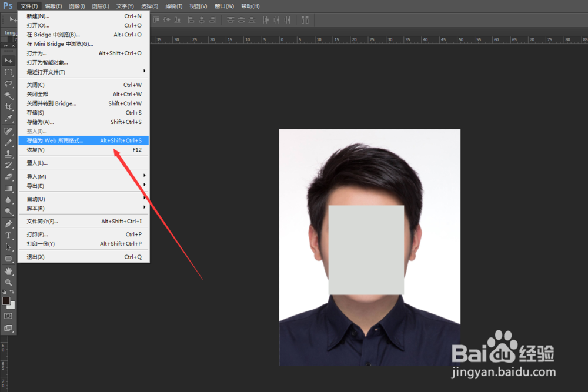
Task: Expand 最近打开文件(T) submenu
Action: tap(83, 72)
